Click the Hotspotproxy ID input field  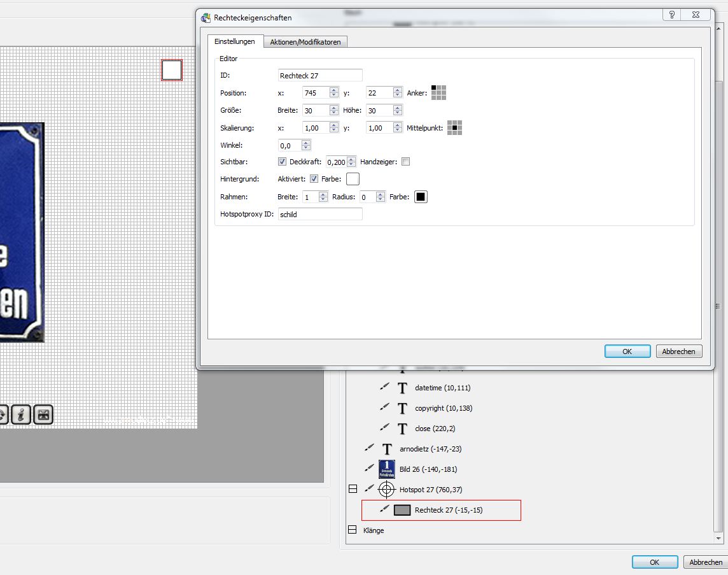tap(320, 215)
